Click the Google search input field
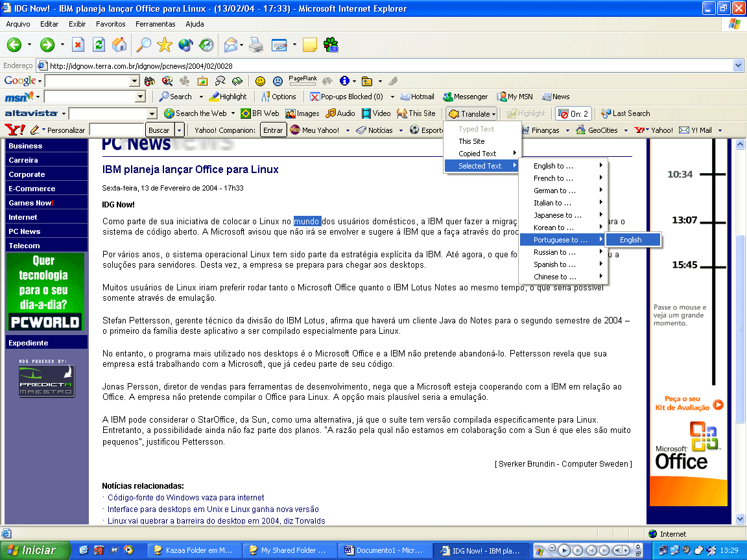The width and height of the screenshot is (747, 560). point(87,81)
